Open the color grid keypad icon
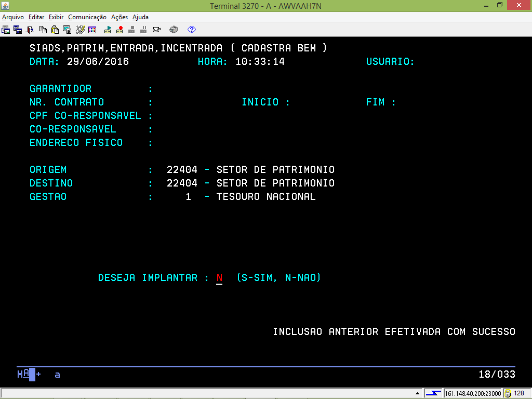Screen dimensions: 532x399 pyautogui.click(x=92, y=30)
